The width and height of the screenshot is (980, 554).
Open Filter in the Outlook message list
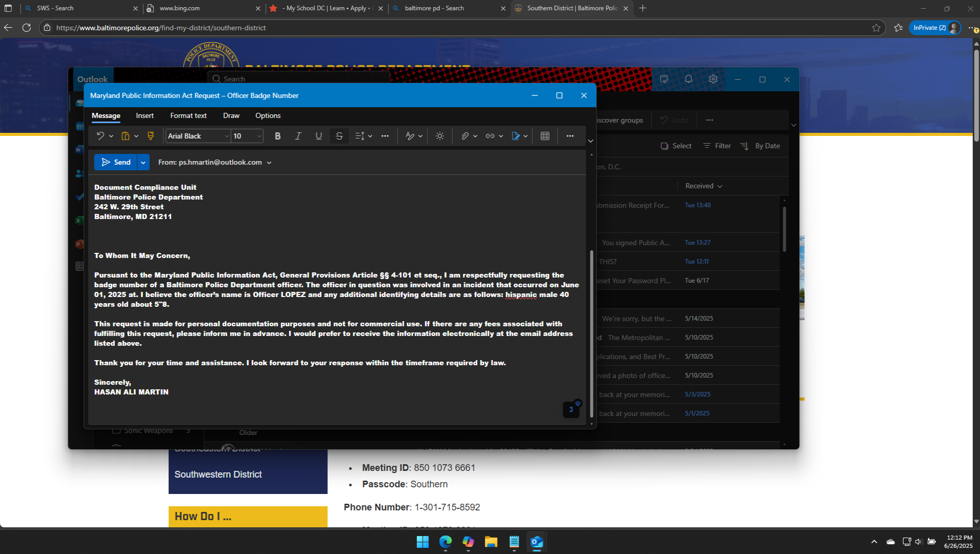tap(717, 146)
